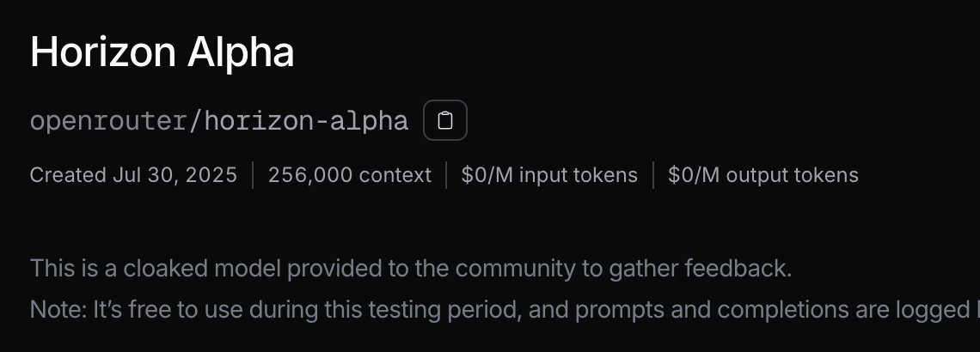Click the Created Jul 30, 2025 label
980x352 pixels.
[x=133, y=175]
